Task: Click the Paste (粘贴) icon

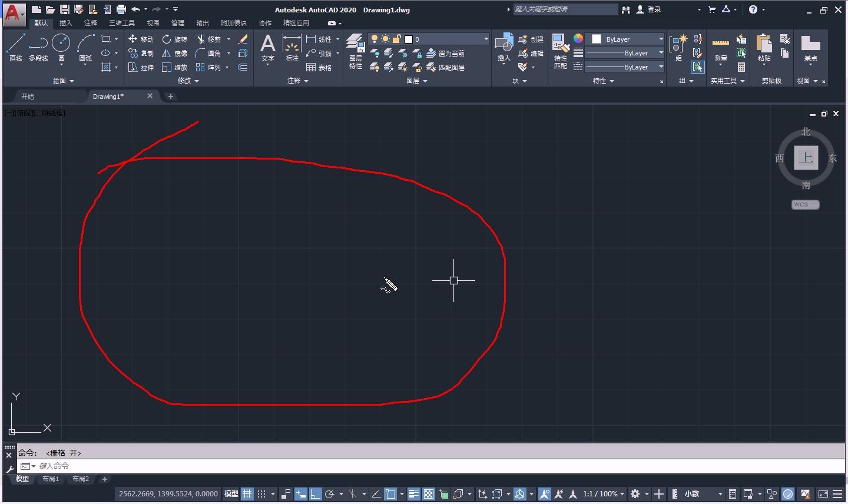Action: click(x=764, y=48)
